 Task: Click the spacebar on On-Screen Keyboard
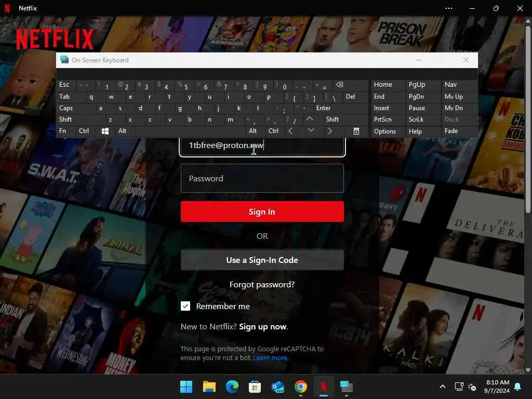190,131
